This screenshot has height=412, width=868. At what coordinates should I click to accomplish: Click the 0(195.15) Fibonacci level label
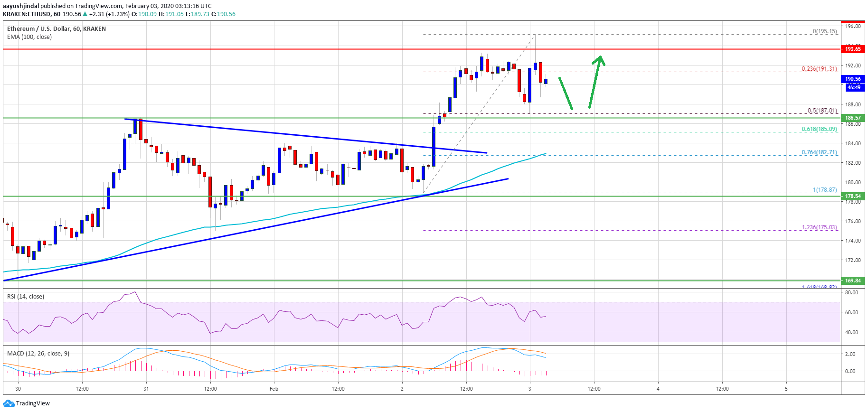click(x=825, y=31)
